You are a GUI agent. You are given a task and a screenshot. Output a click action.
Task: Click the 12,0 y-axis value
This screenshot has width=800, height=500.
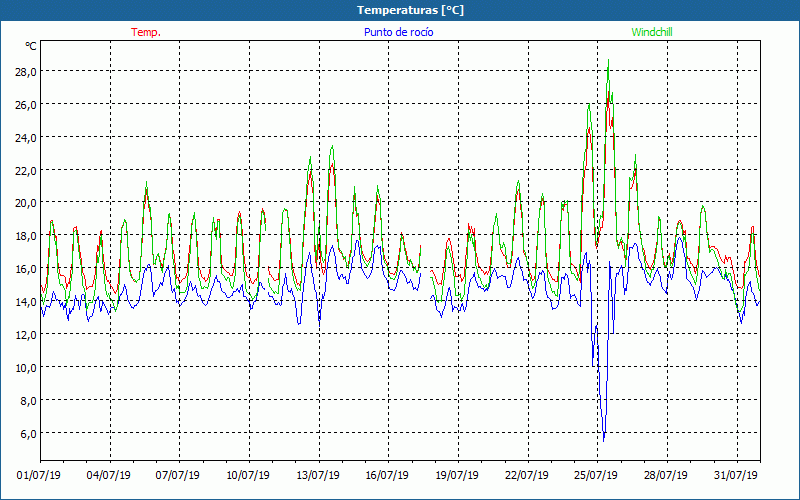[x=26, y=335]
